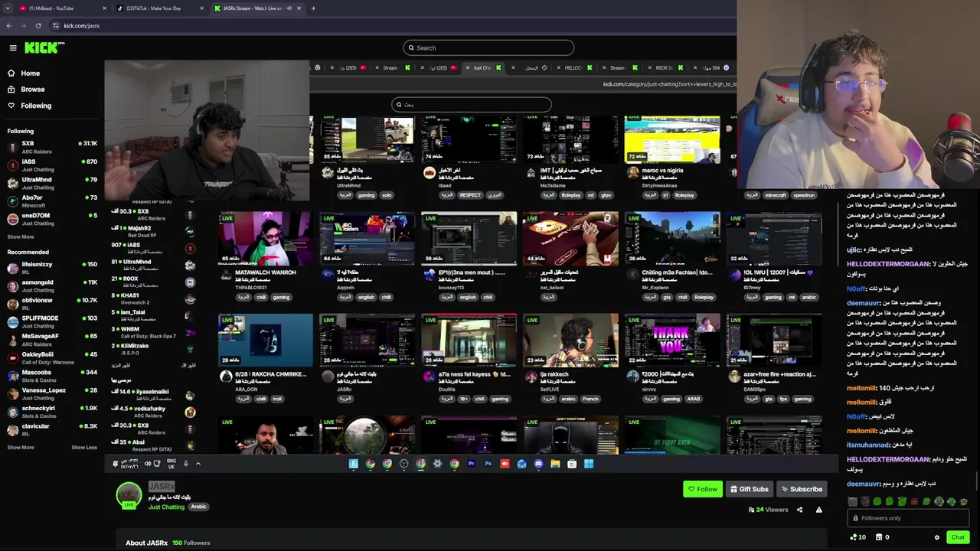980x551 pixels.
Task: Click the Gift Subs button
Action: click(x=749, y=489)
